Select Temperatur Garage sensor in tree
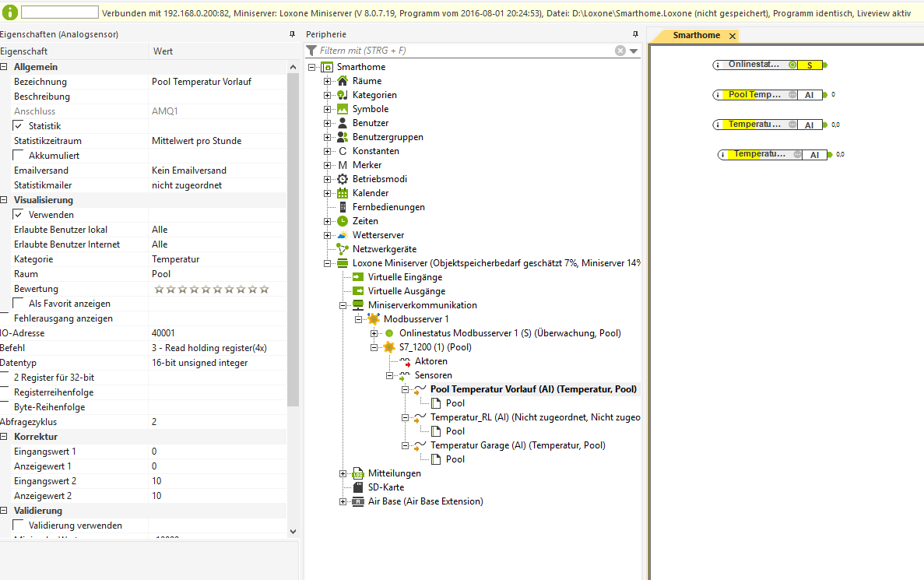Screen dimensions: 924x580 (517, 445)
